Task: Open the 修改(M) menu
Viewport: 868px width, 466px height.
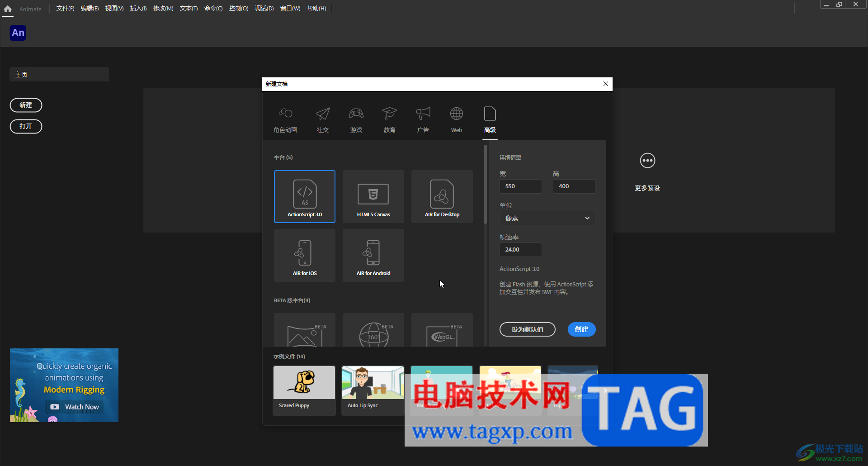Action: (x=163, y=9)
